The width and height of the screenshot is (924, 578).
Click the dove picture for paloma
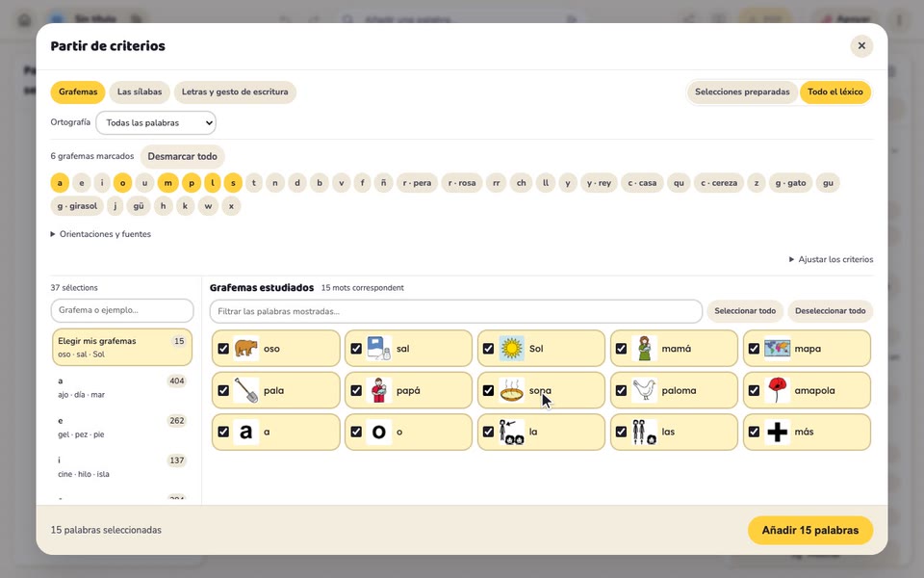644,390
